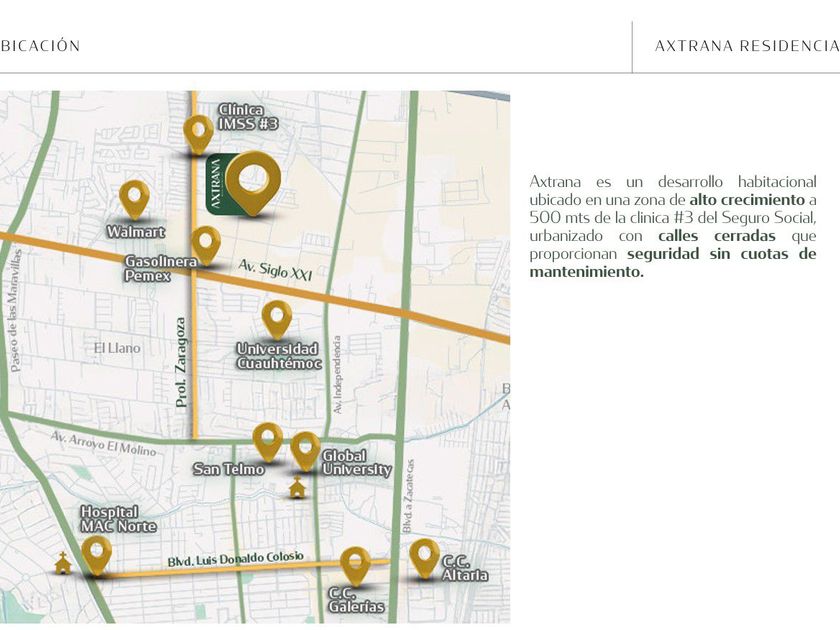Image resolution: width=840 pixels, height=630 pixels.
Task: Click the 'Gasolinera Pemex' label
Action: (x=161, y=268)
